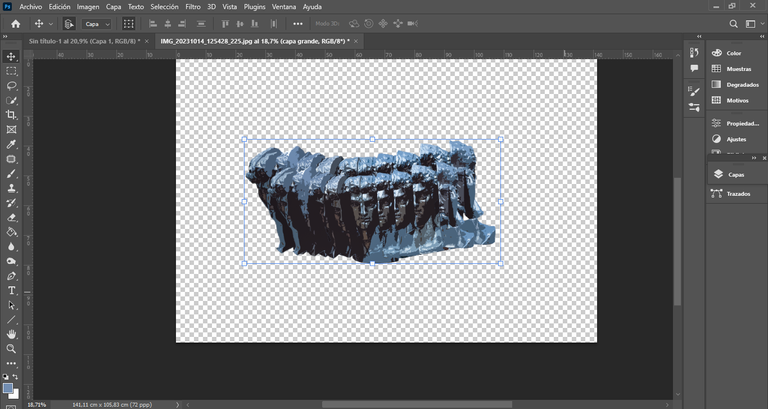Select the Line tool
The image size is (768, 409).
11,320
